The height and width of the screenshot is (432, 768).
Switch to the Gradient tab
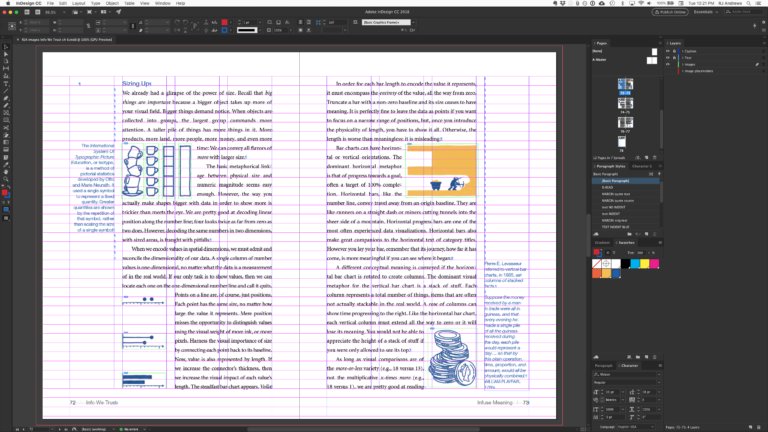pos(602,242)
